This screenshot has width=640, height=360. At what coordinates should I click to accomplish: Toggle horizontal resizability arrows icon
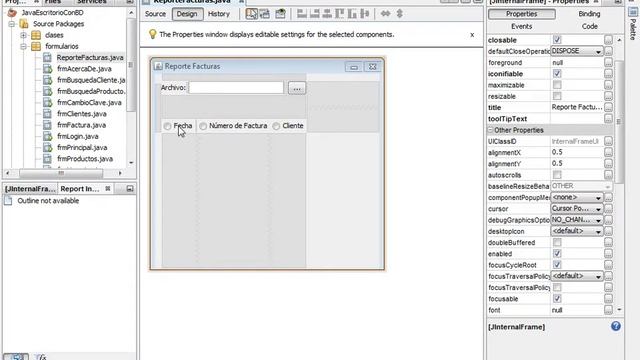click(x=385, y=14)
